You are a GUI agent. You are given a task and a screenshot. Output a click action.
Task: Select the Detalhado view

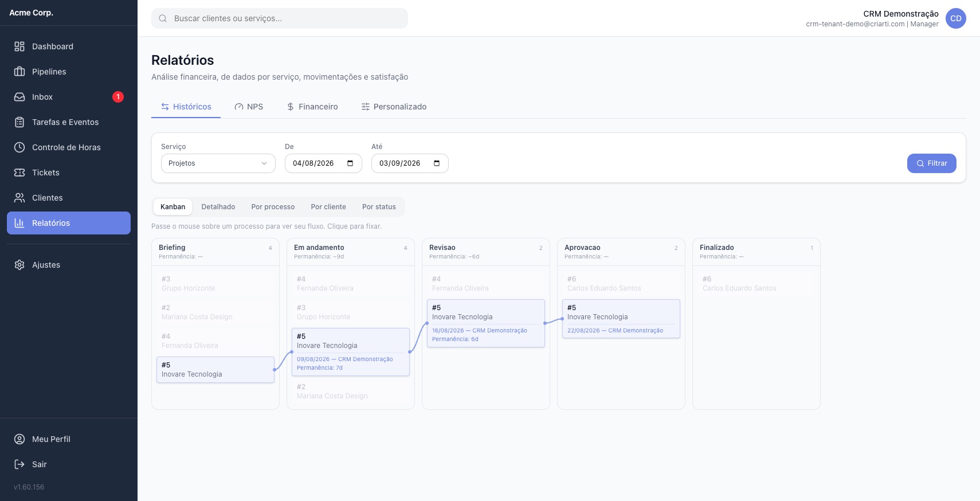point(218,207)
